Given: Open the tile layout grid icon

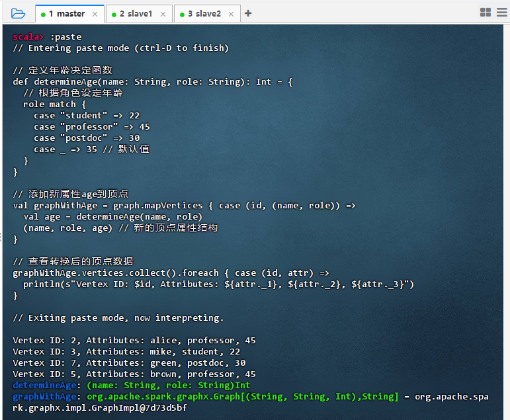Looking at the screenshot, I should click(486, 13).
